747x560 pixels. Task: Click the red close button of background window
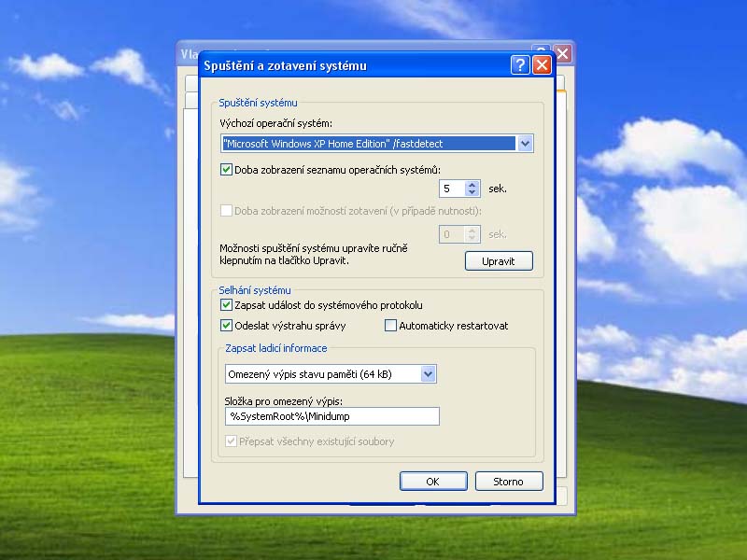(562, 52)
